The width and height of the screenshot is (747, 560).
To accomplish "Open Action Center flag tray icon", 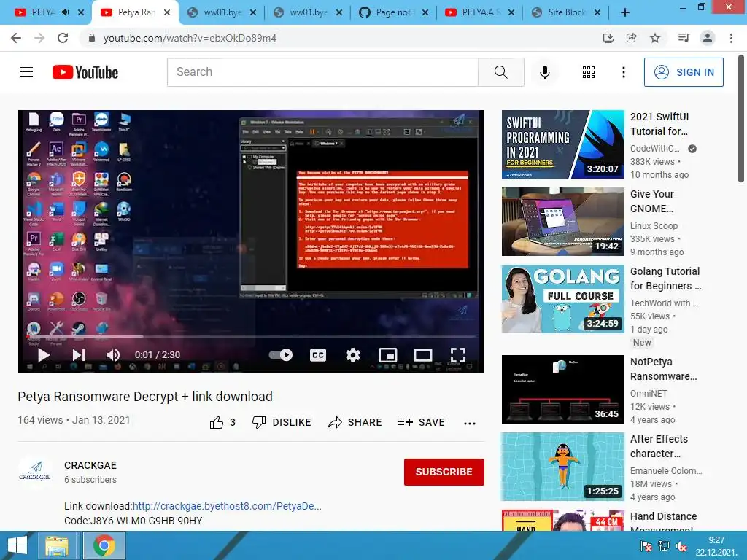I will click(646, 546).
